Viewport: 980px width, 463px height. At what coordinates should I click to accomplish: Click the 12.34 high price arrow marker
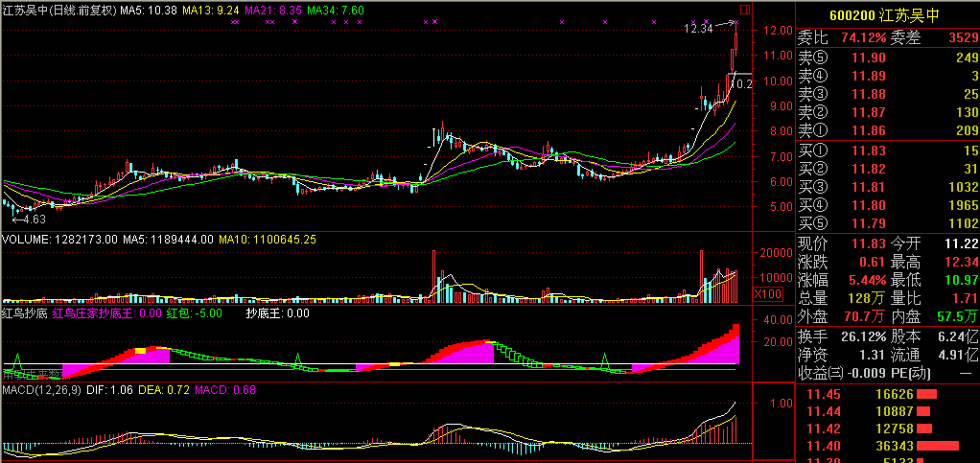(699, 29)
